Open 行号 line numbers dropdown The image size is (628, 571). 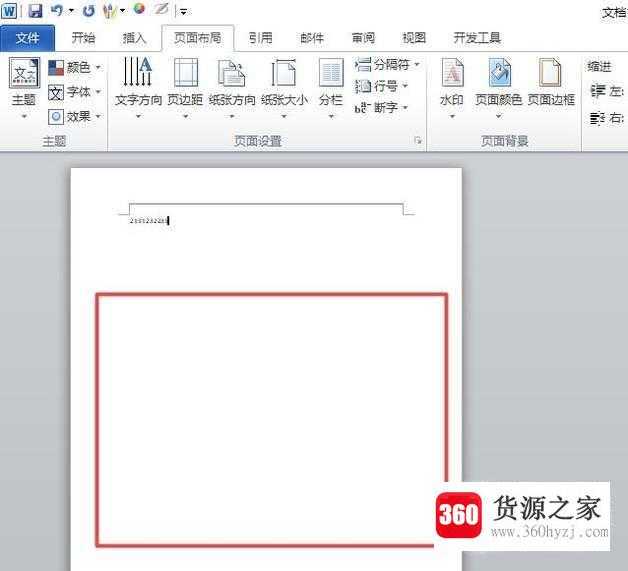[x=381, y=86]
